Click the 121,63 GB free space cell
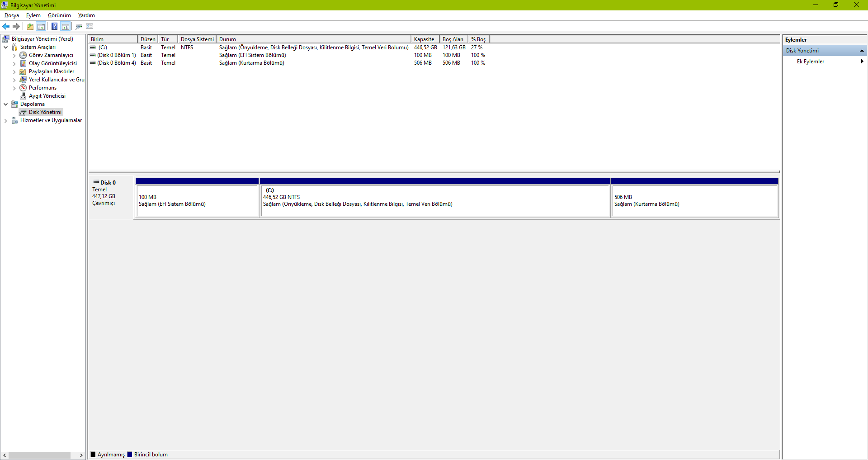 click(454, 47)
